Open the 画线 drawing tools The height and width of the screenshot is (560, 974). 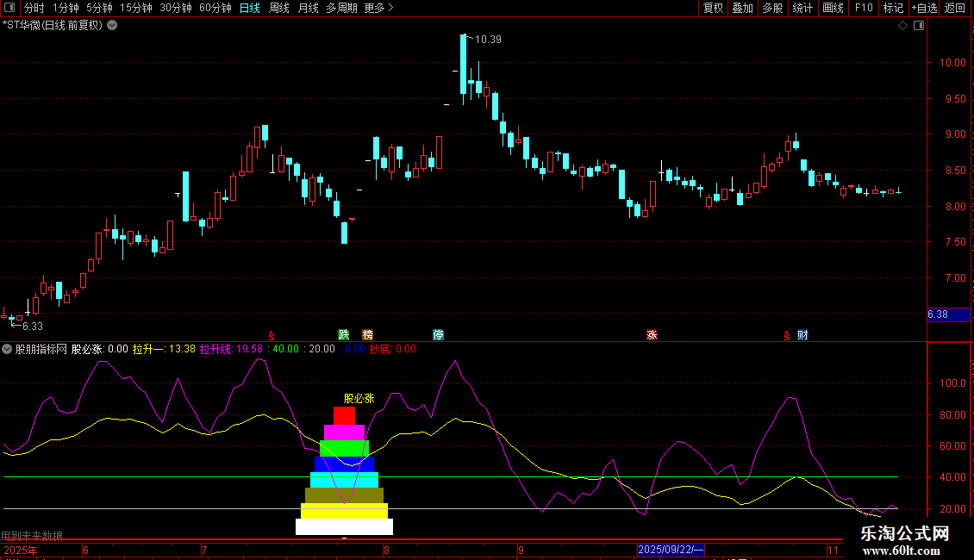point(833,8)
